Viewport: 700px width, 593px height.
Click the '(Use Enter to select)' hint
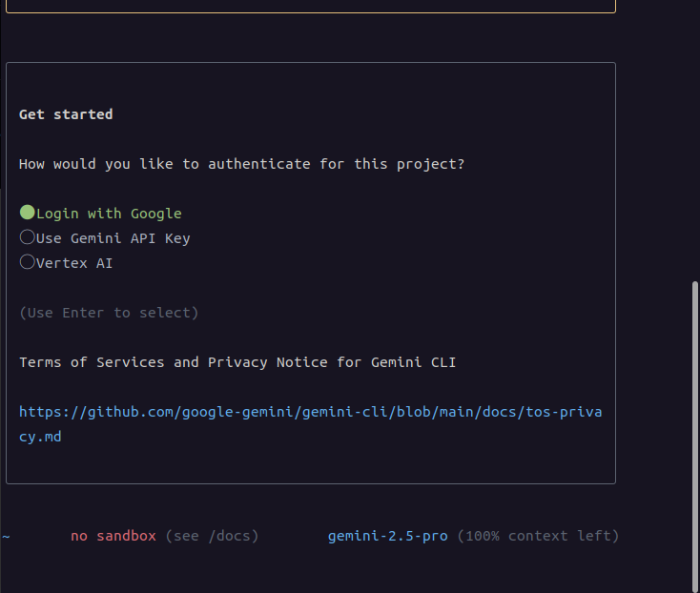click(109, 313)
